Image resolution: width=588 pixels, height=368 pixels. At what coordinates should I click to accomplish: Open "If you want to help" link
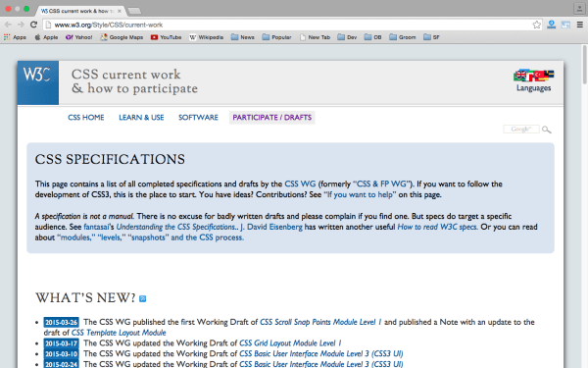(x=360, y=194)
